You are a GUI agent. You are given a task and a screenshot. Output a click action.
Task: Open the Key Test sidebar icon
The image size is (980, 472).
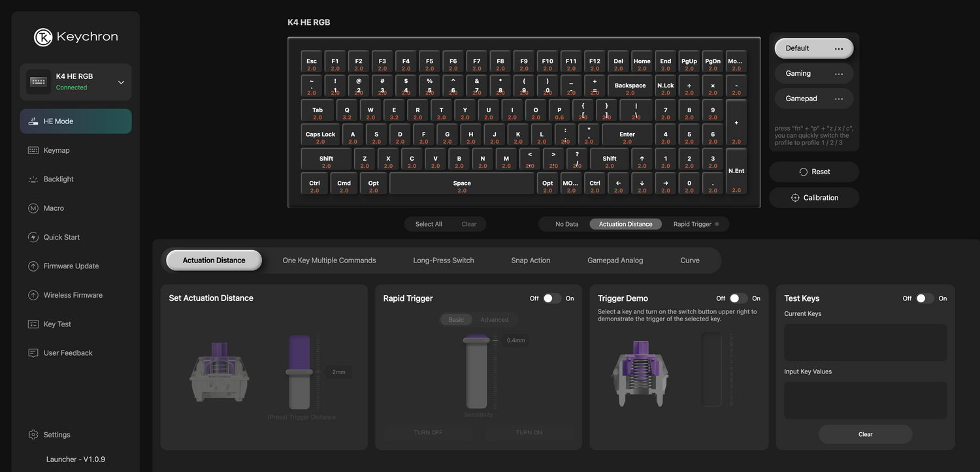click(33, 324)
